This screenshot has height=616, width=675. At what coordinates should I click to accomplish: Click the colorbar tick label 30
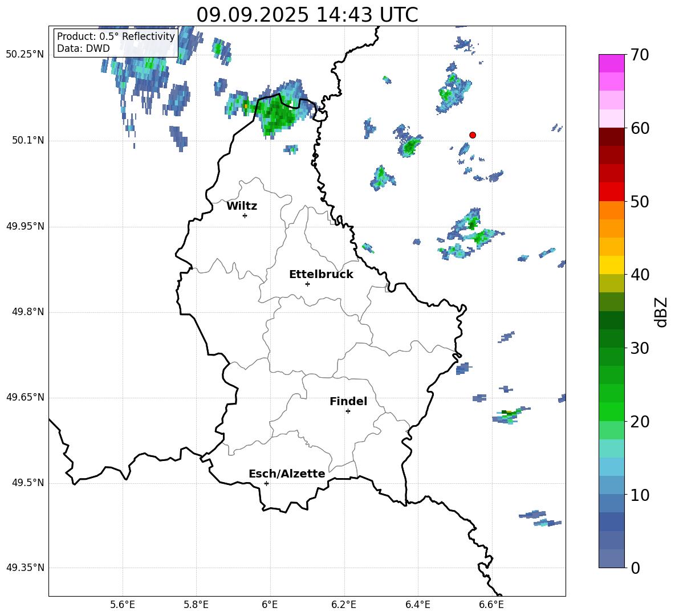tap(640, 348)
